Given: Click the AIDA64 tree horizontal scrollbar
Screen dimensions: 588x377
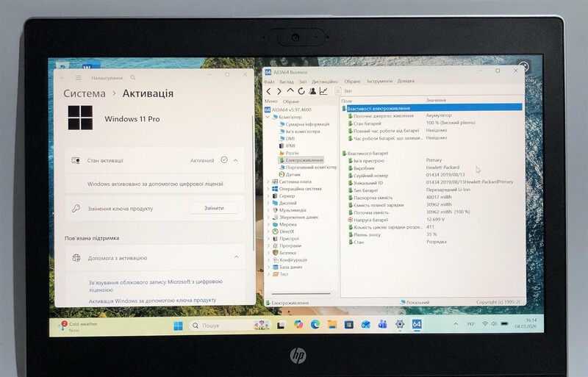Looking at the screenshot, I should [301, 294].
